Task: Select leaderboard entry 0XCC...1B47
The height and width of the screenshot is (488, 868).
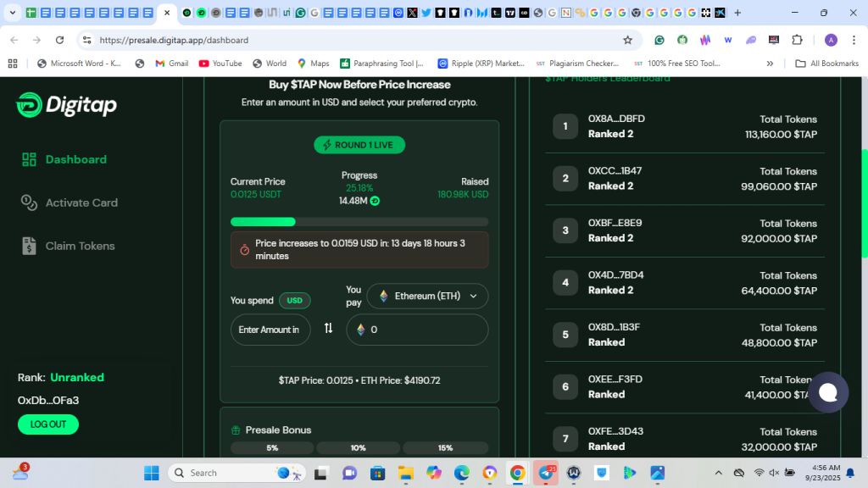Action: 685,179
